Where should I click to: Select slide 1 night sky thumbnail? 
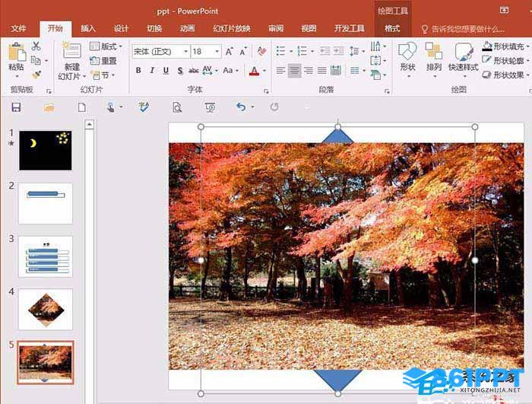46,151
